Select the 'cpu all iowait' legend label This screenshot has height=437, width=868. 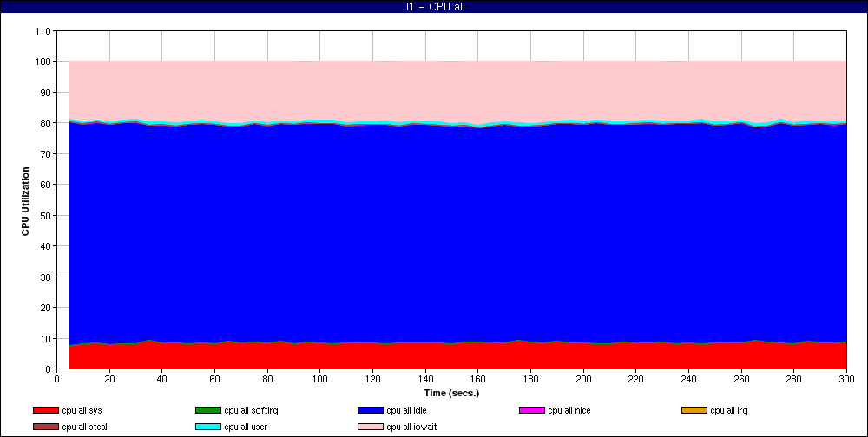tap(411, 427)
